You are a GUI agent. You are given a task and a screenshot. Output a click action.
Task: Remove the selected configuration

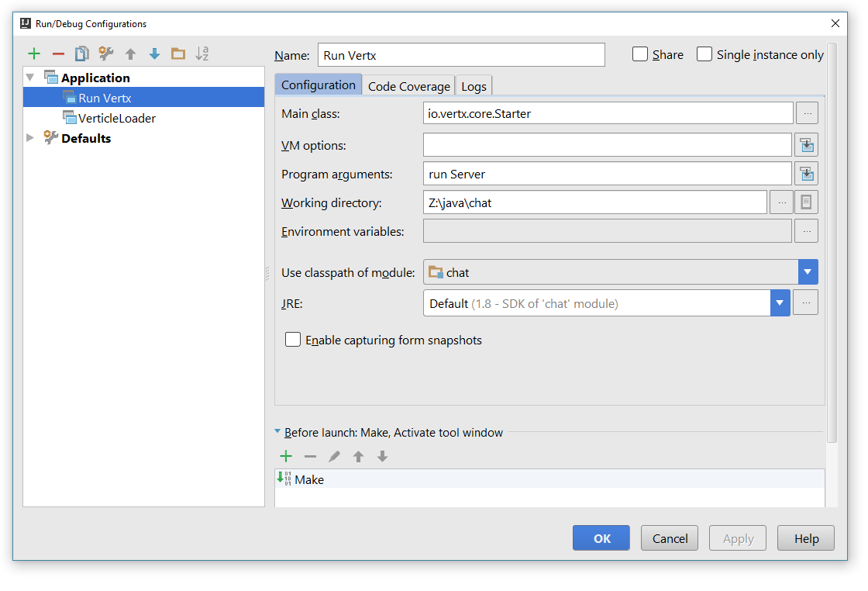tap(58, 54)
